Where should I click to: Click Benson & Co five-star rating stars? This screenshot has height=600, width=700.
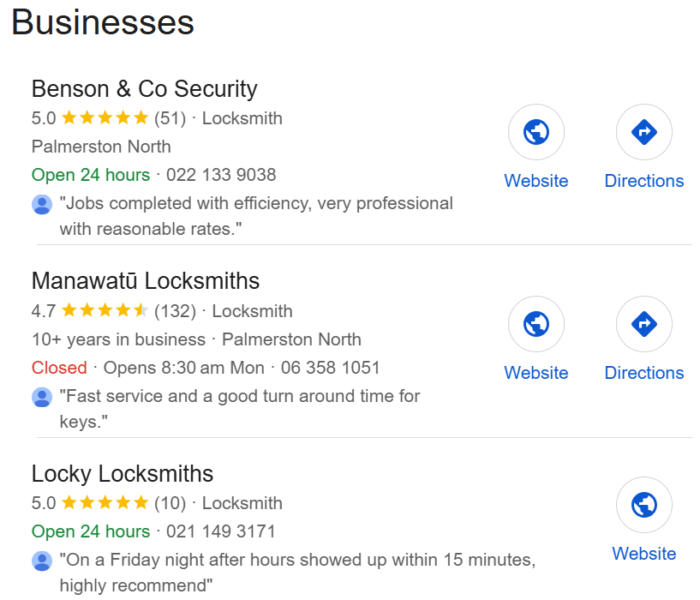pos(104,118)
